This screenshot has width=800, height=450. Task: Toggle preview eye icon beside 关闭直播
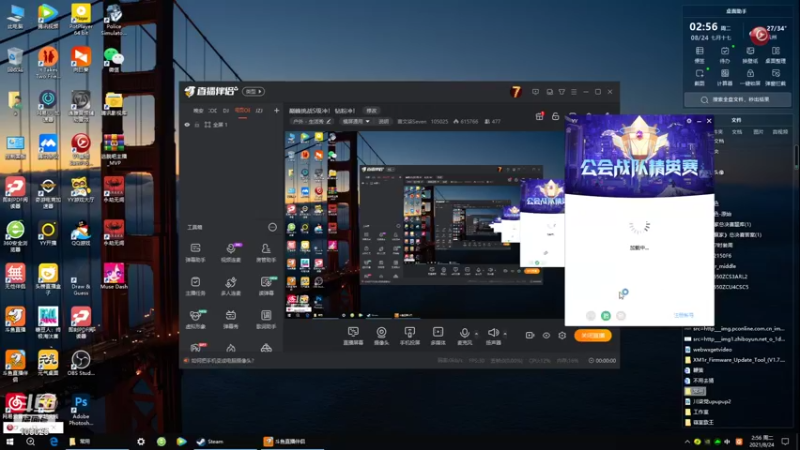point(546,335)
